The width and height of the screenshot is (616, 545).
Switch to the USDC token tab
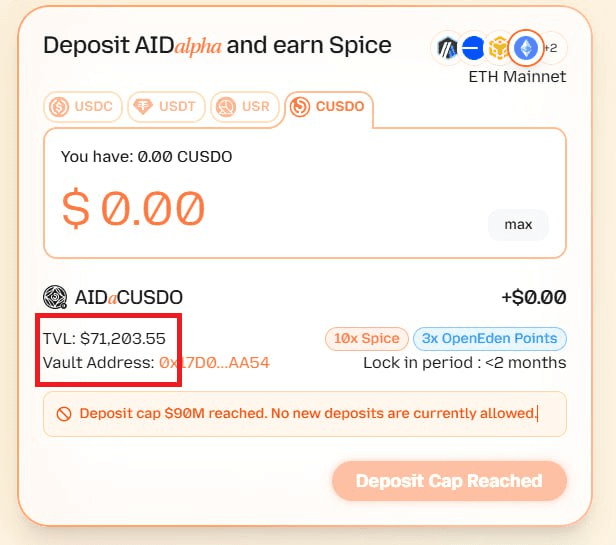coord(82,106)
